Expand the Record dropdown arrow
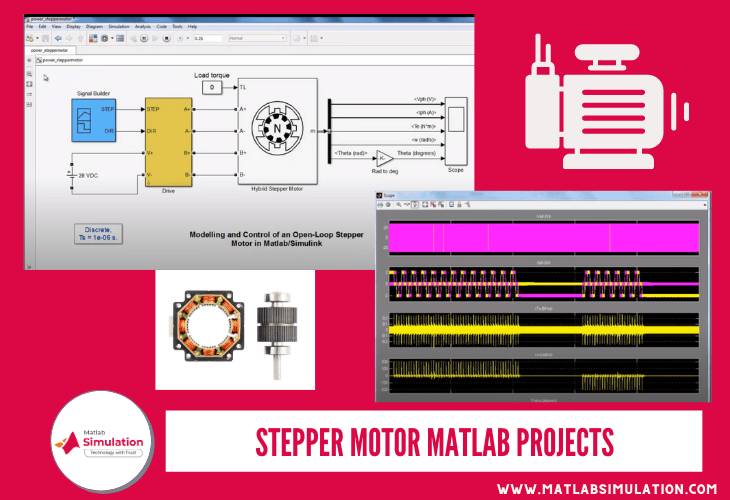The height and width of the screenshot is (500, 730). coord(188,38)
